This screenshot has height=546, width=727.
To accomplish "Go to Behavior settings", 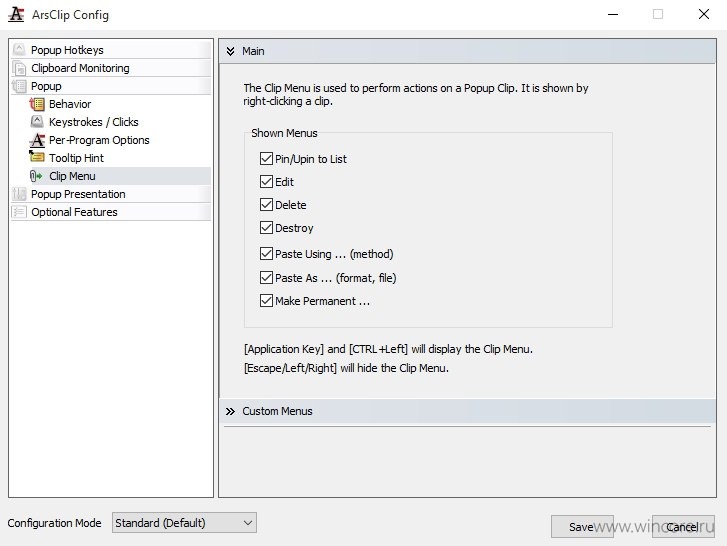I will (x=70, y=104).
